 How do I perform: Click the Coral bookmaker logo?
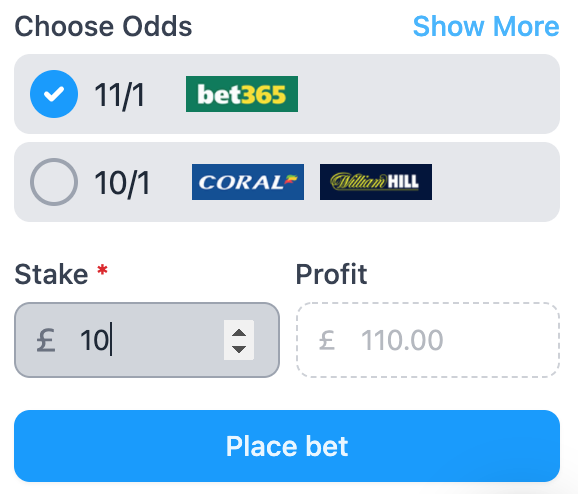point(248,182)
